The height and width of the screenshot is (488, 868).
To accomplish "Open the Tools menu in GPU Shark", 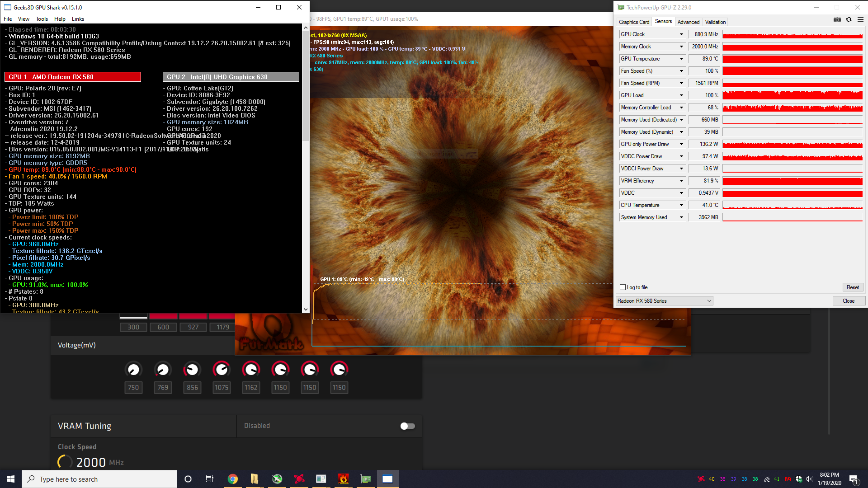I will (x=42, y=19).
